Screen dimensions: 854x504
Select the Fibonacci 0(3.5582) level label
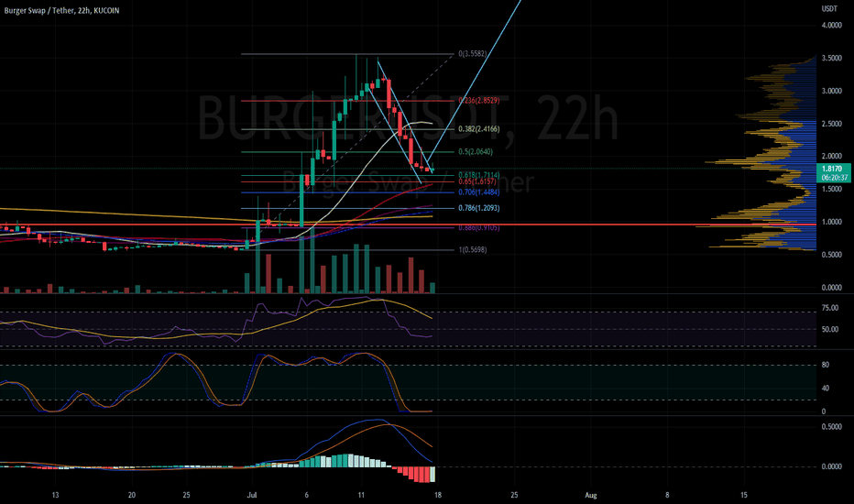point(473,54)
